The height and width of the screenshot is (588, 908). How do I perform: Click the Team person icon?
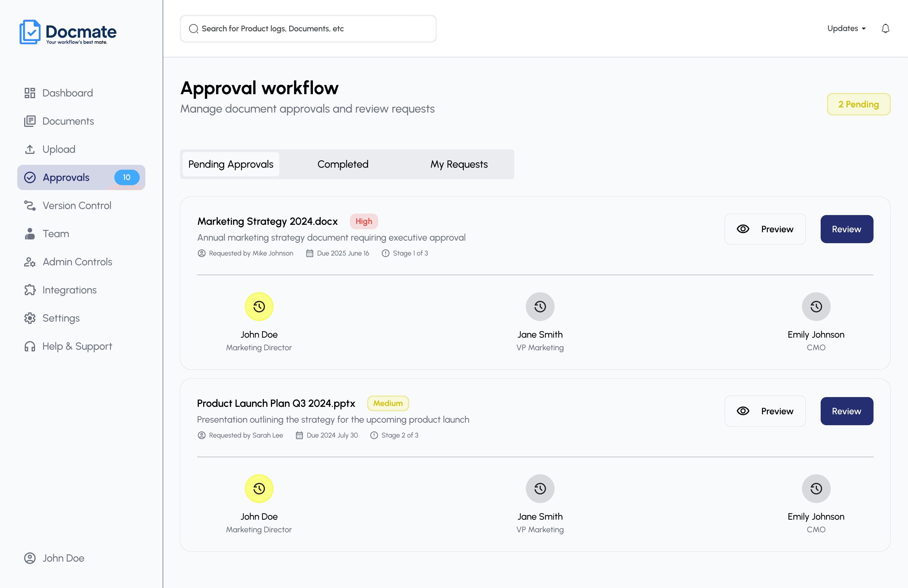[30, 234]
